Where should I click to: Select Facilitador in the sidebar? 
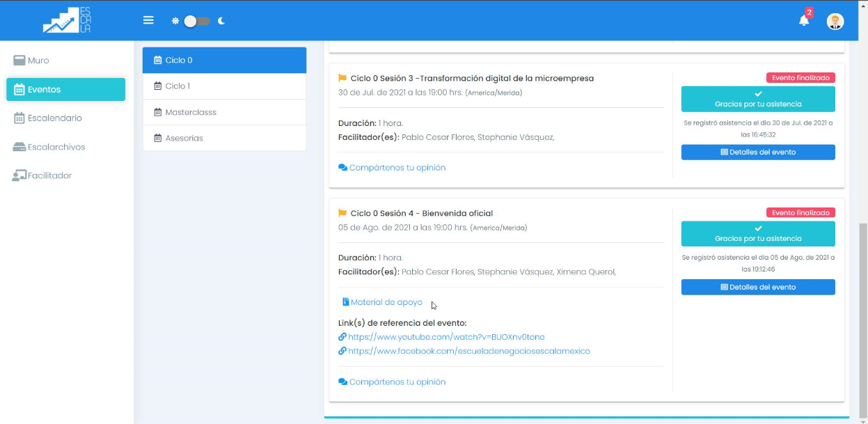coord(49,175)
